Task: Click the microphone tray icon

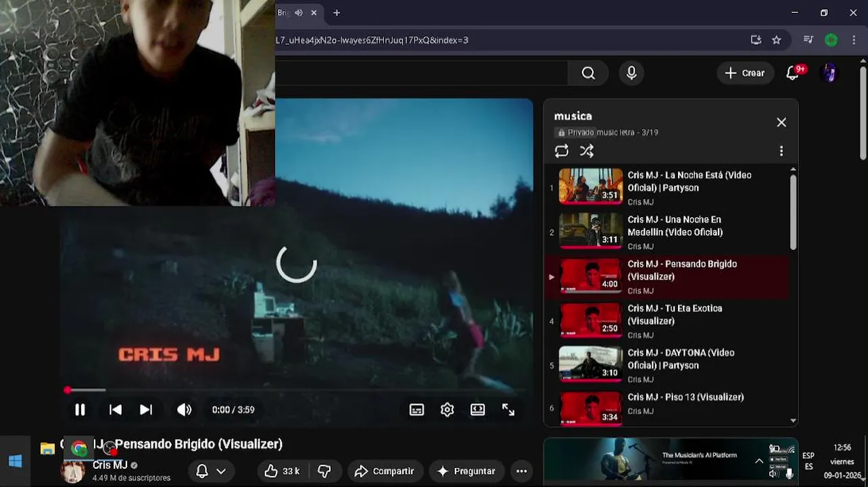Action: point(789,473)
